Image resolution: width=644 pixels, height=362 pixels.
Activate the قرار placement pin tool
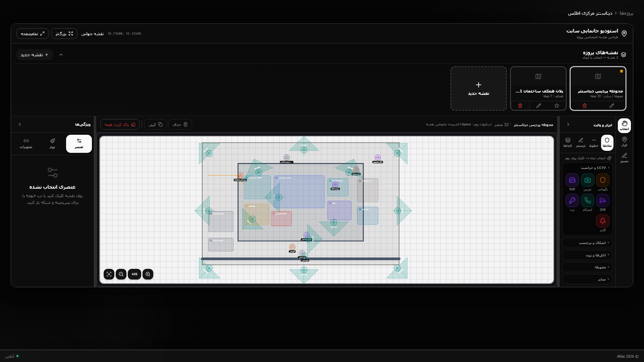pos(624,142)
